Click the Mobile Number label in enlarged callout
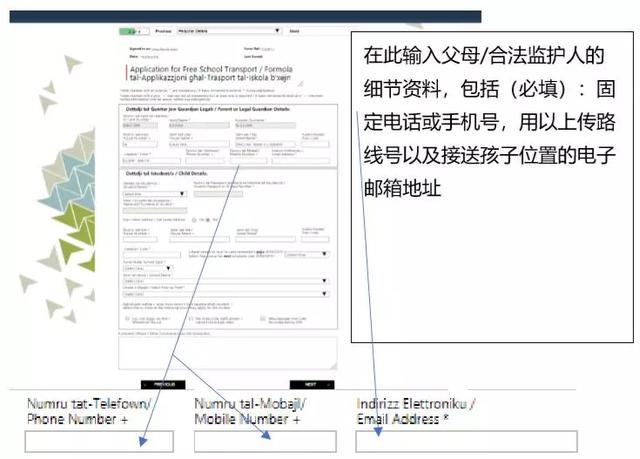 [250, 411]
